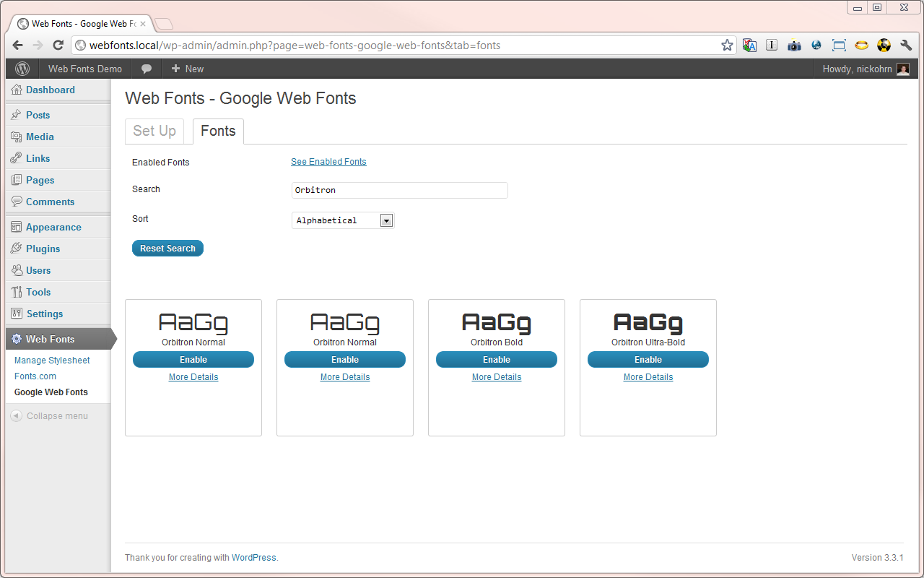Enable the Orbitron Ultra-Bold font
Viewport: 924px width, 578px height.
(648, 360)
